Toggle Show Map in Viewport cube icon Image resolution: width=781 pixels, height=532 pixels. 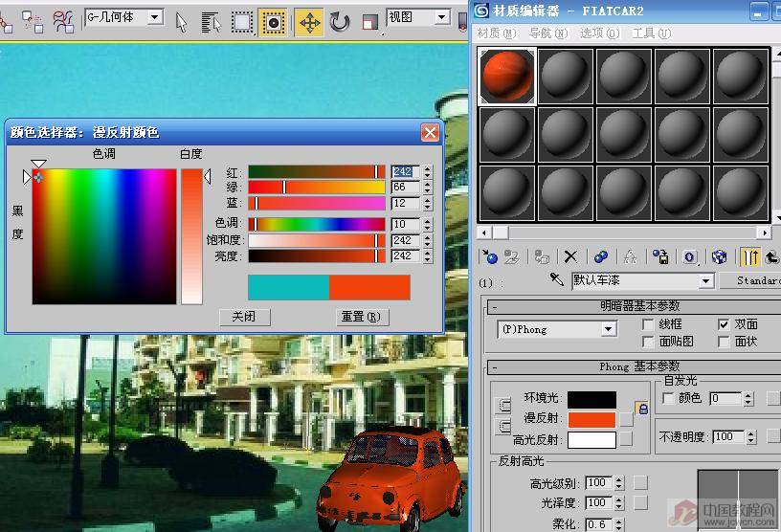click(x=719, y=256)
